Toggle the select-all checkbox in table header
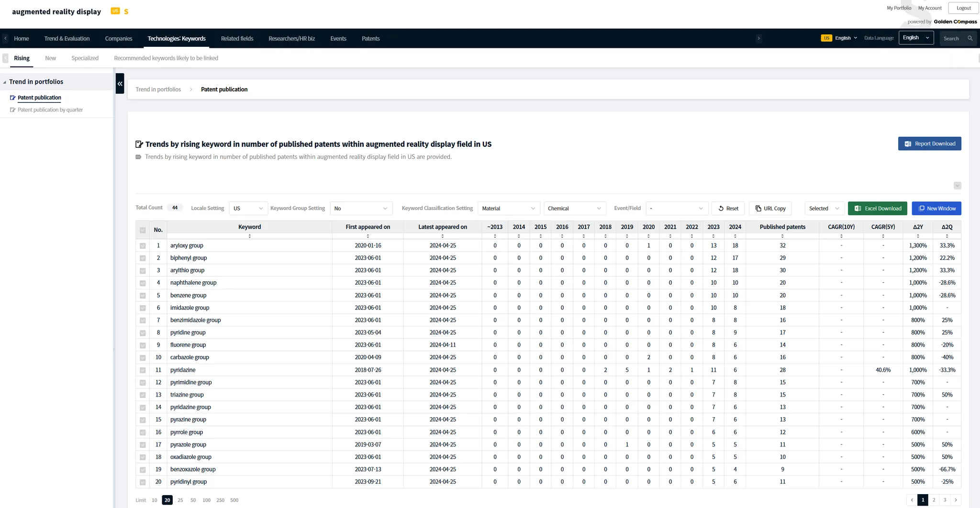The height and width of the screenshot is (508, 980). 143,230
